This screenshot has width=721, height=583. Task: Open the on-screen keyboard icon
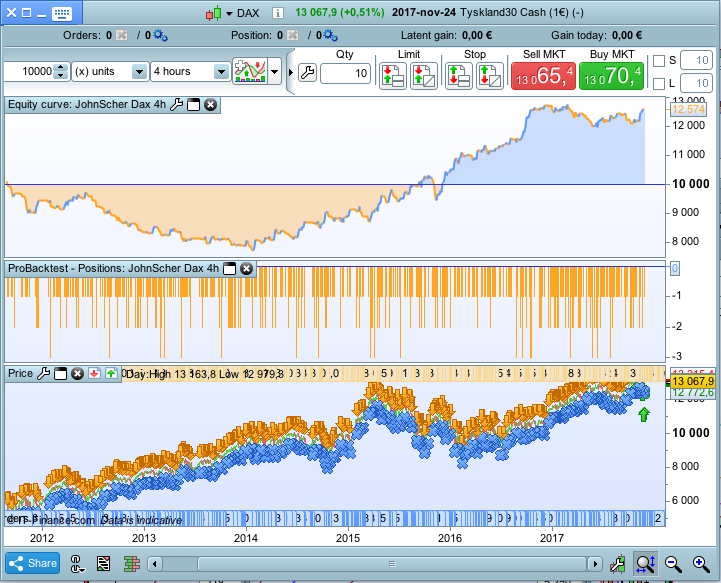(x=62, y=13)
